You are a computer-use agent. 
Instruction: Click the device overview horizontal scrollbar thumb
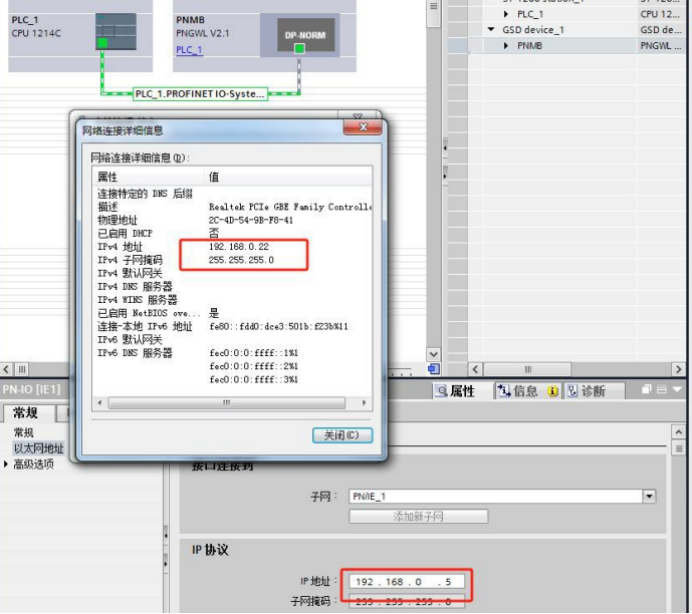[x=527, y=369]
